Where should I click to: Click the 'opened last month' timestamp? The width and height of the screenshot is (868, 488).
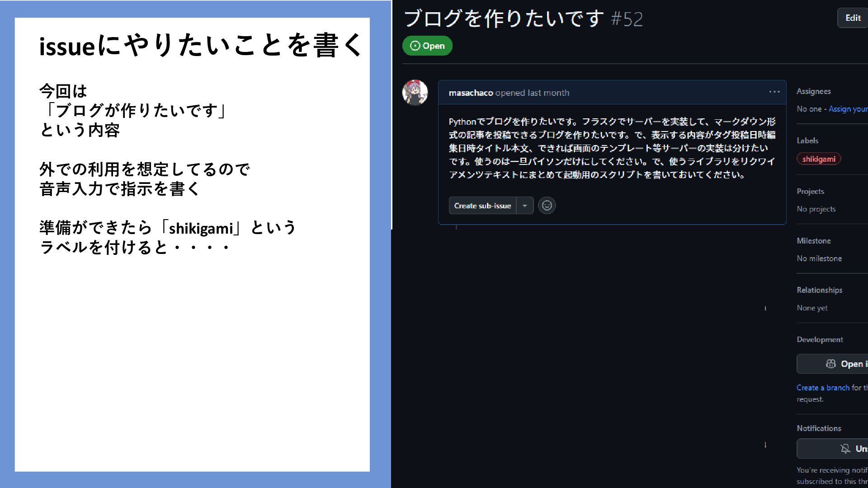pos(532,93)
